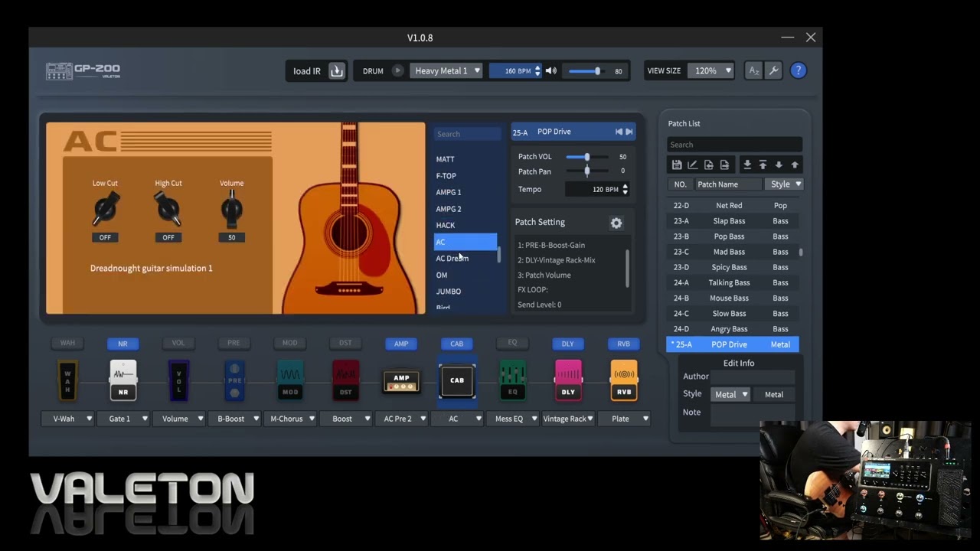Viewport: 980px width, 551px height.
Task: Click the load IR import icon
Action: (x=337, y=71)
